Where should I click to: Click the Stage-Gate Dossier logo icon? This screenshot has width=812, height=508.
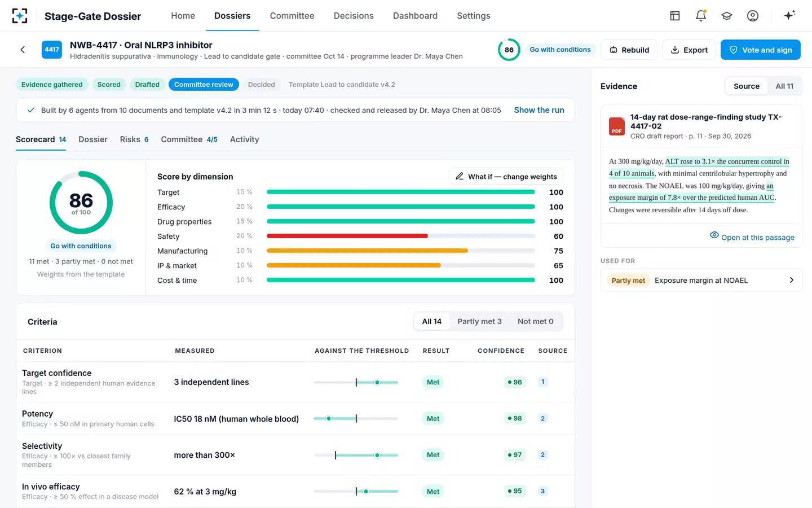click(x=20, y=16)
